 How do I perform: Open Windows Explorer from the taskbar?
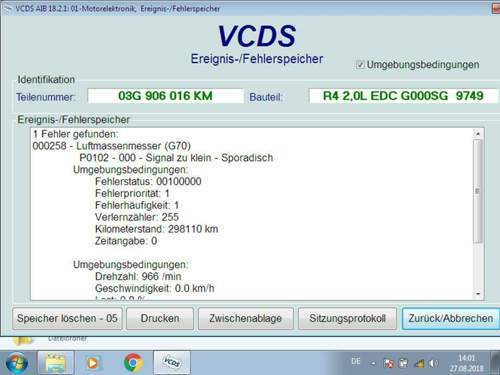click(56, 363)
